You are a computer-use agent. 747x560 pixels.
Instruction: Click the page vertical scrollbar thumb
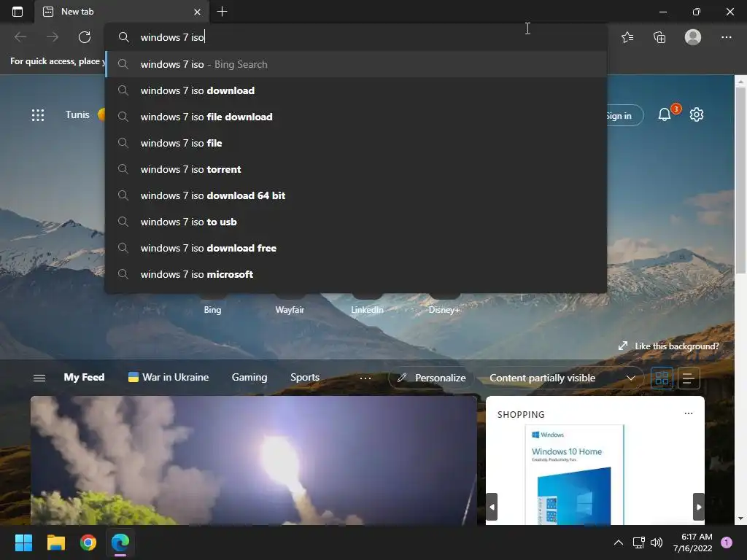740,181
